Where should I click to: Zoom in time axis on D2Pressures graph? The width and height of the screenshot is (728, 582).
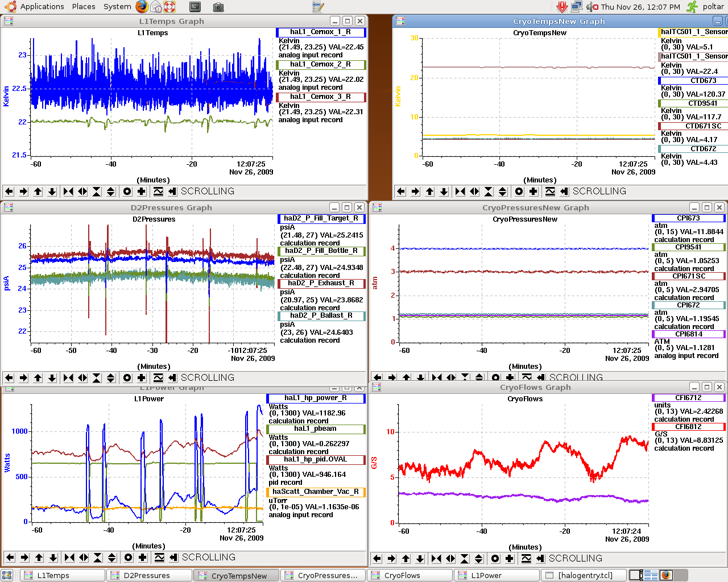(68, 378)
